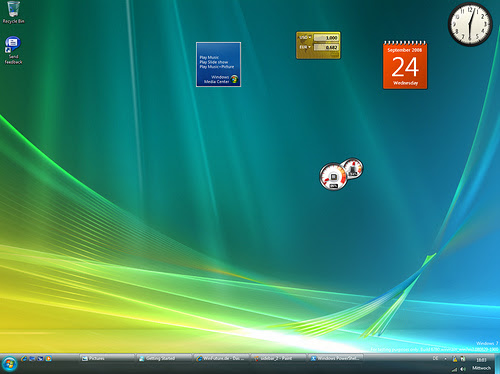Click Play Music+Picture in Media Center gadget
This screenshot has width=500, height=374.
[217, 67]
